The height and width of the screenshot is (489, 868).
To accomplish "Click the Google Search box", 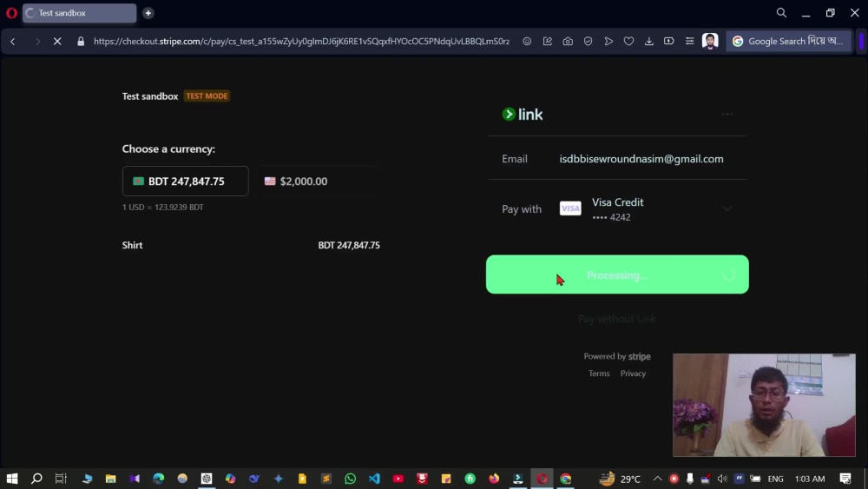I will 788,41.
